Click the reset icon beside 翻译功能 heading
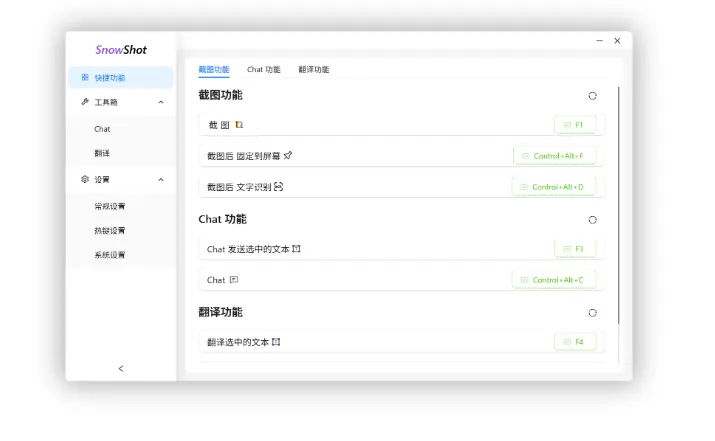Viewport: 715px width, 441px height. click(592, 313)
